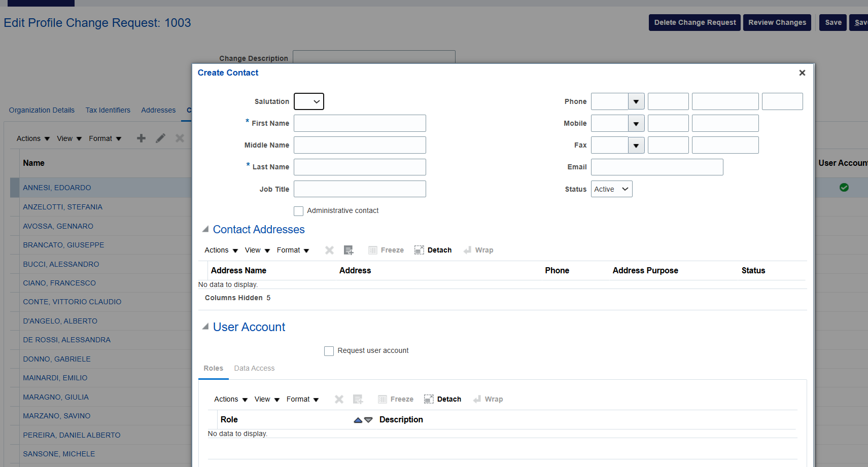Check the Administrative contact checkbox

[298, 210]
